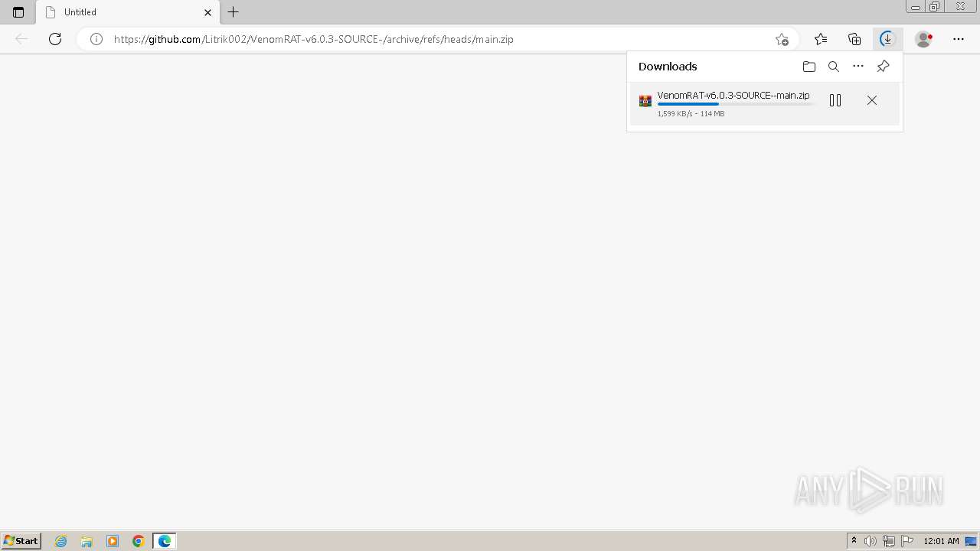Cancel the VenomRAT zip download
The width and height of the screenshot is (980, 551).
872,100
